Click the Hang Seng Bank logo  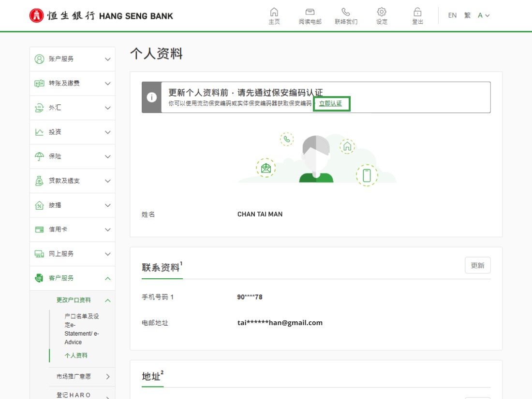coord(101,15)
